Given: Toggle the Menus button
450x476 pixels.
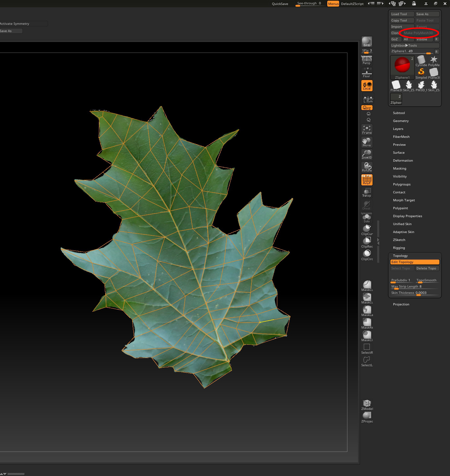Looking at the screenshot, I should click(333, 4).
